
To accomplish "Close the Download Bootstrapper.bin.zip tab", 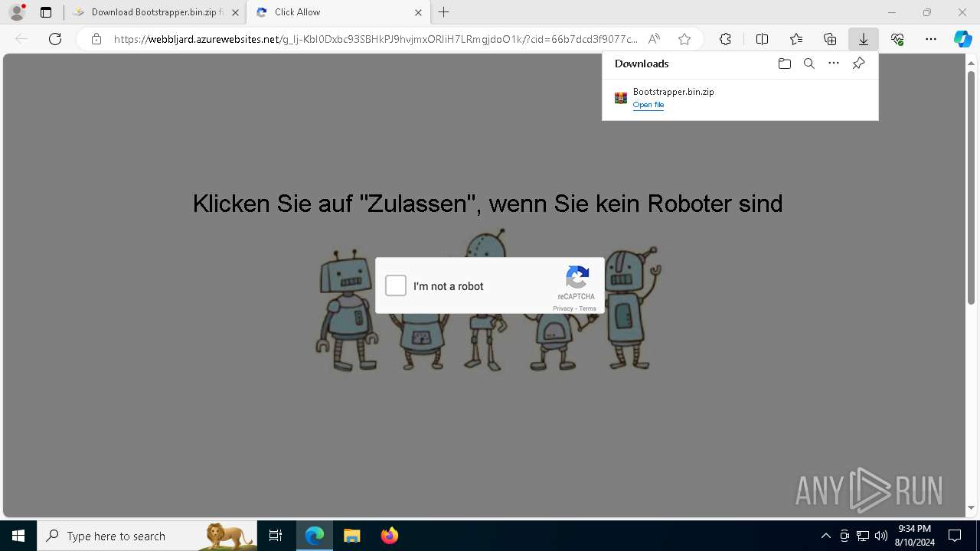I will pos(235,12).
